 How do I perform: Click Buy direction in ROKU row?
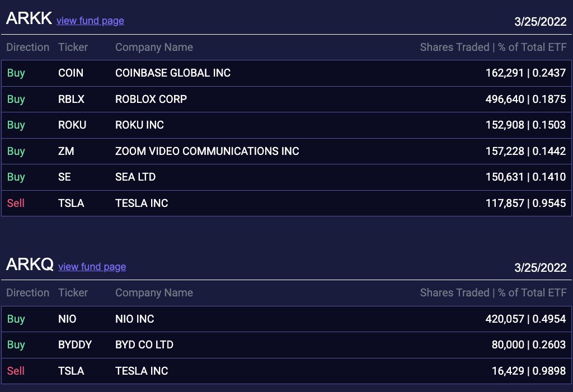coord(16,125)
